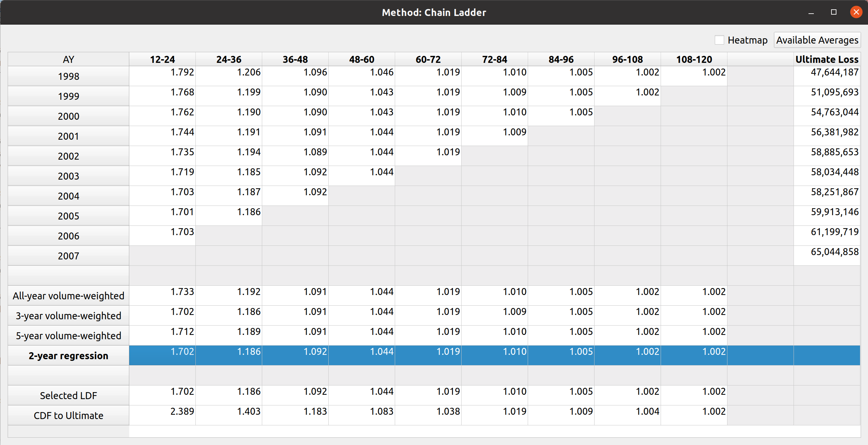The width and height of the screenshot is (868, 445).
Task: Select the 2000 accident year row
Action: click(68, 116)
